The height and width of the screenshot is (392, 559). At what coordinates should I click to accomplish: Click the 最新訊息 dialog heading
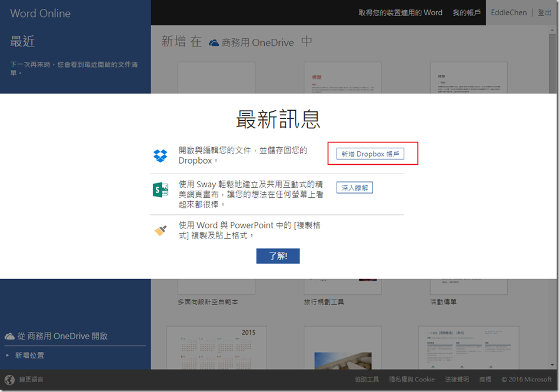click(278, 119)
